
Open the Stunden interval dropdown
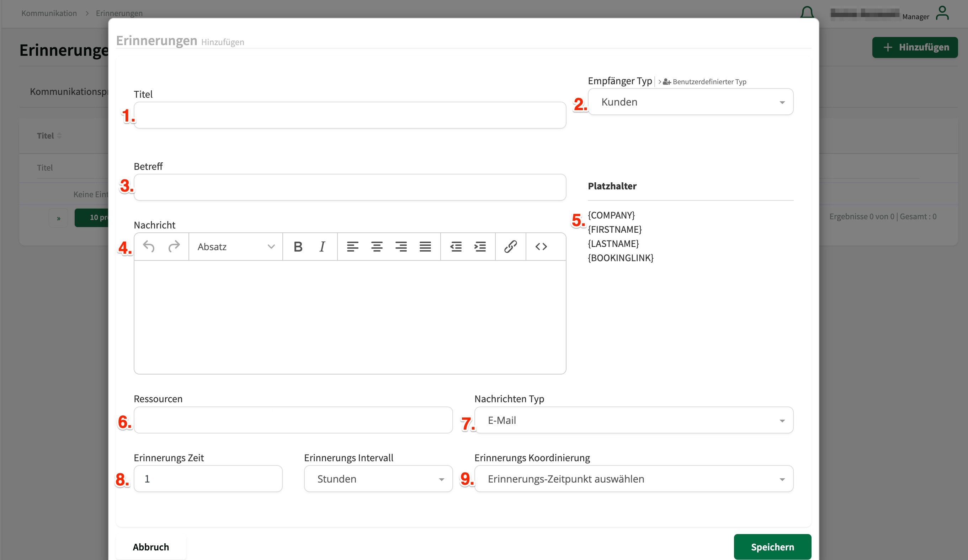[x=378, y=479]
